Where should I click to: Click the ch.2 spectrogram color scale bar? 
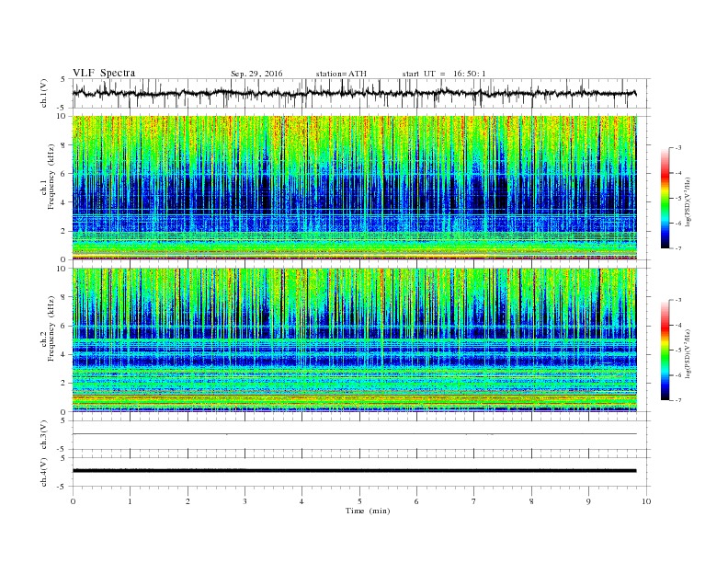coord(665,350)
